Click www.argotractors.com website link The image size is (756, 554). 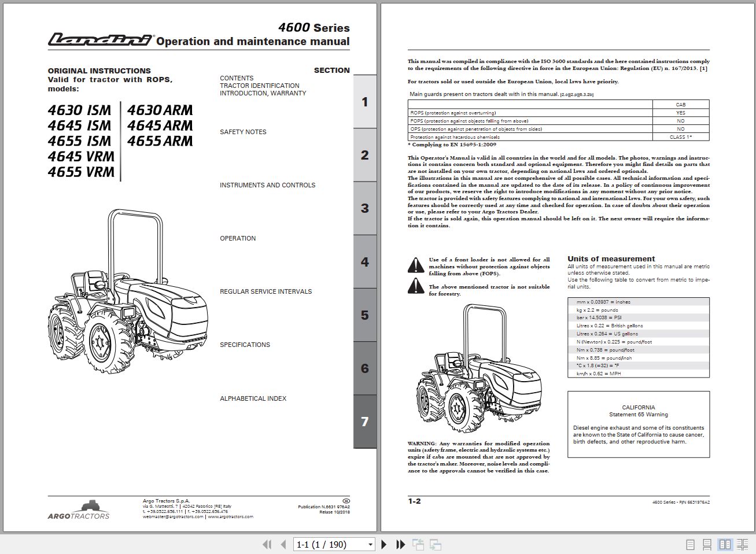[x=230, y=516]
